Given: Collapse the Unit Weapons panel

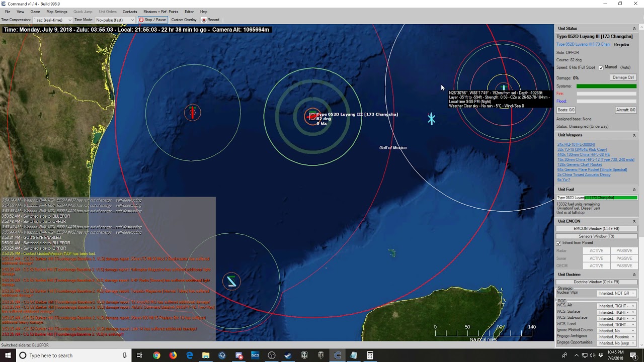Looking at the screenshot, I should point(634,135).
